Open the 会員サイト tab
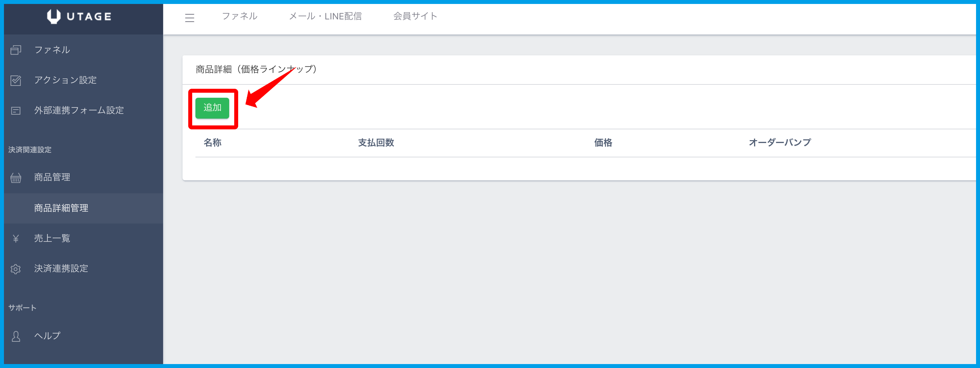This screenshot has height=368, width=980. 415,16
